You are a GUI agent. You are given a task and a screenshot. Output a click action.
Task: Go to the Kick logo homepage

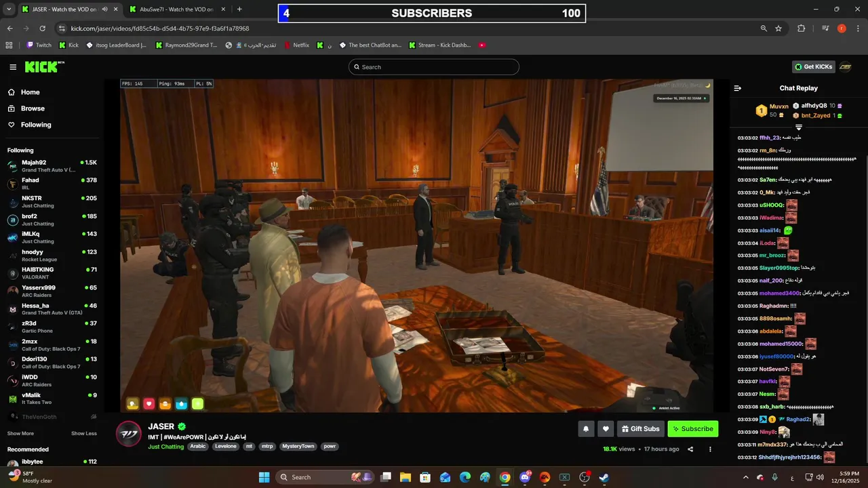click(44, 66)
